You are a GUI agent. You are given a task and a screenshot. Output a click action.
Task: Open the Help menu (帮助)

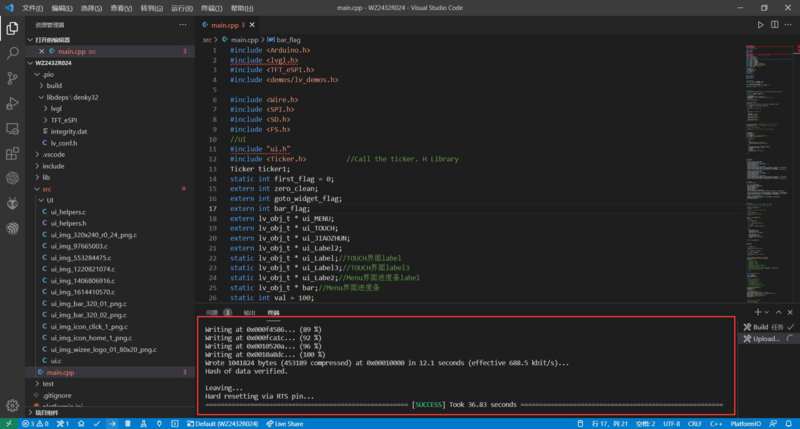242,8
